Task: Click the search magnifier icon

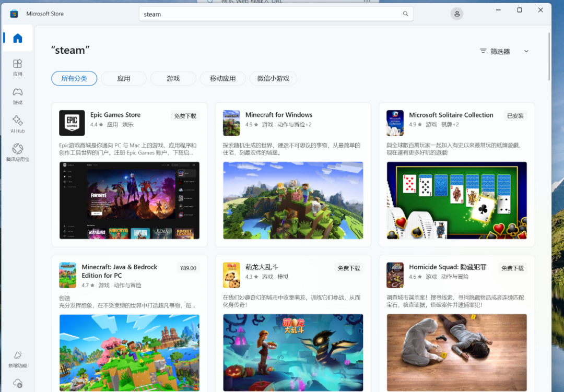Action: tap(405, 14)
